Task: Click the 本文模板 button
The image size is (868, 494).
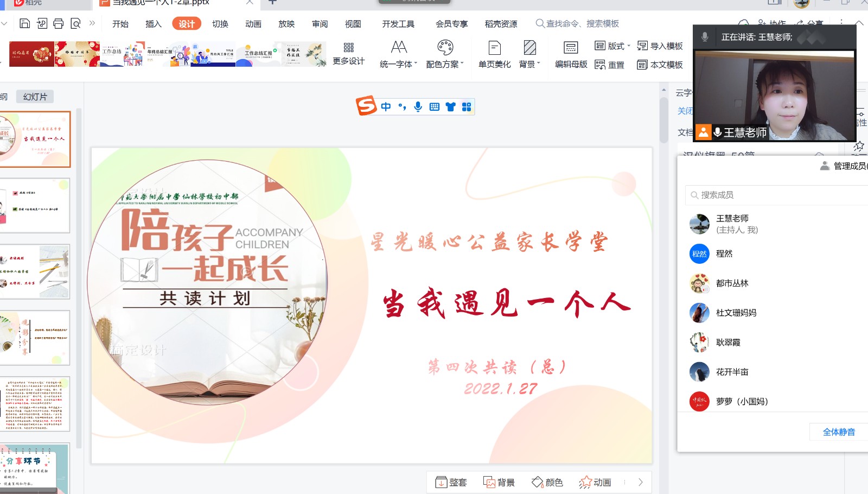Action: (660, 65)
